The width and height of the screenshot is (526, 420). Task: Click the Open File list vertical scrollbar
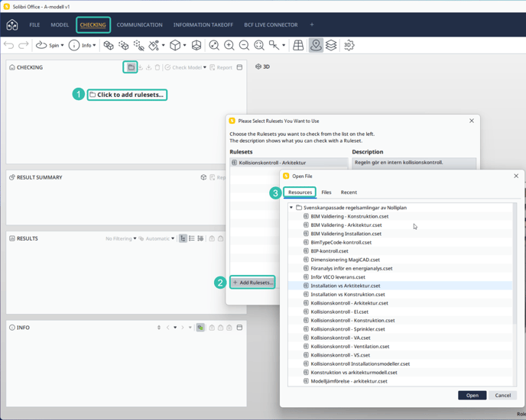click(515, 263)
